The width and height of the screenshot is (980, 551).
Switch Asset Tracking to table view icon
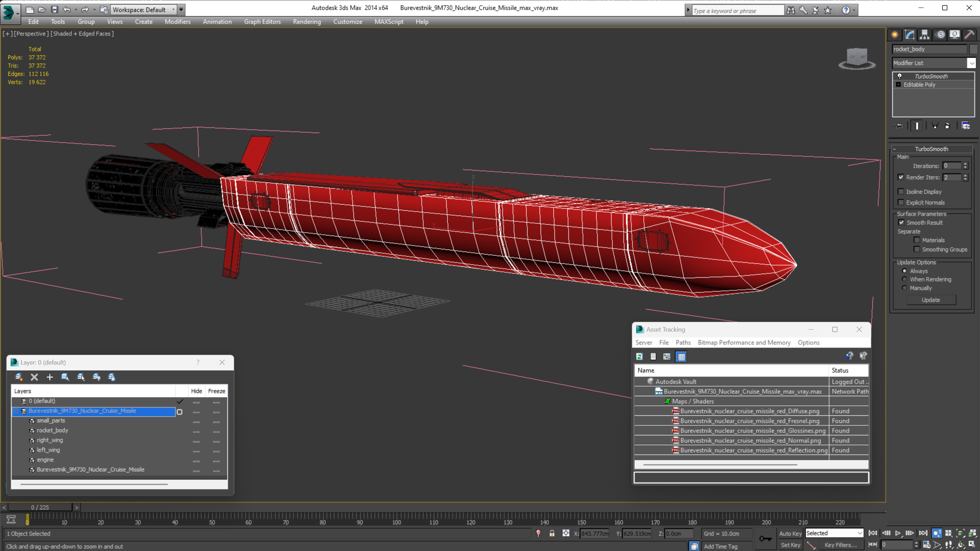(682, 356)
